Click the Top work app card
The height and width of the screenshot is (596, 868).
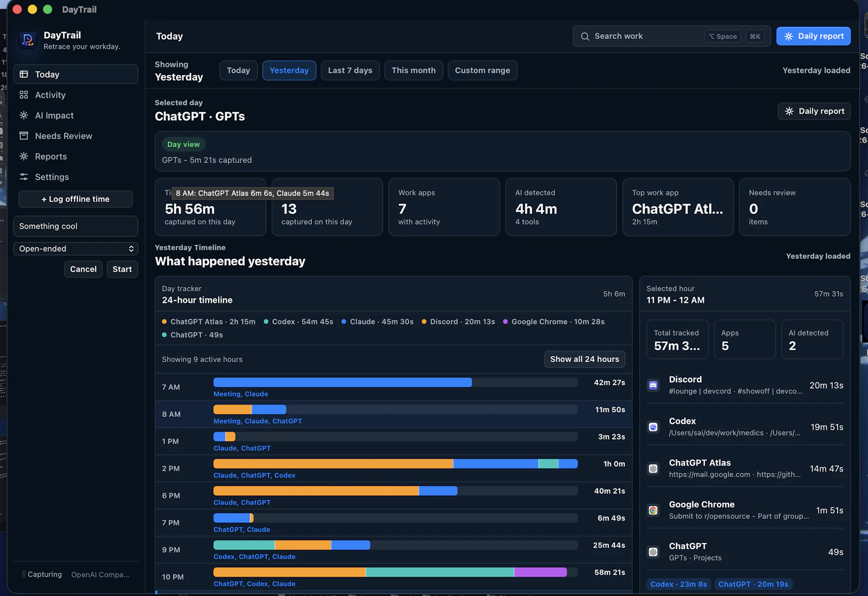pyautogui.click(x=678, y=207)
